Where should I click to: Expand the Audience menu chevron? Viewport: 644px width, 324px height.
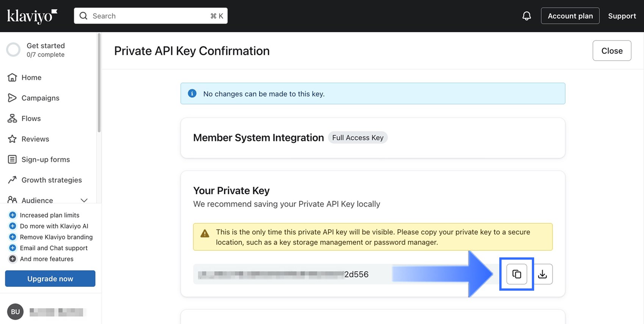click(84, 200)
